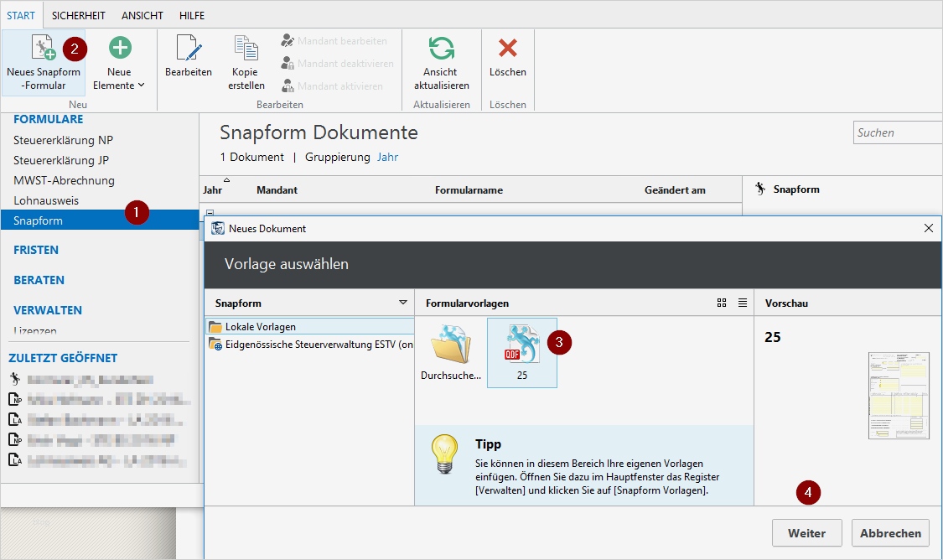This screenshot has width=943, height=560.
Task: Open the HILFE ribbon tab
Action: pos(192,16)
